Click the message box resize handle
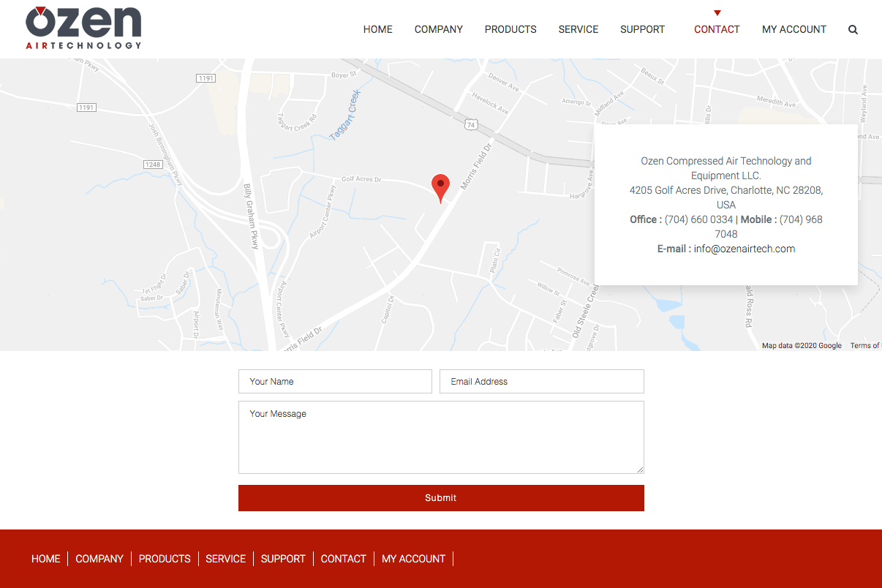 (640, 470)
